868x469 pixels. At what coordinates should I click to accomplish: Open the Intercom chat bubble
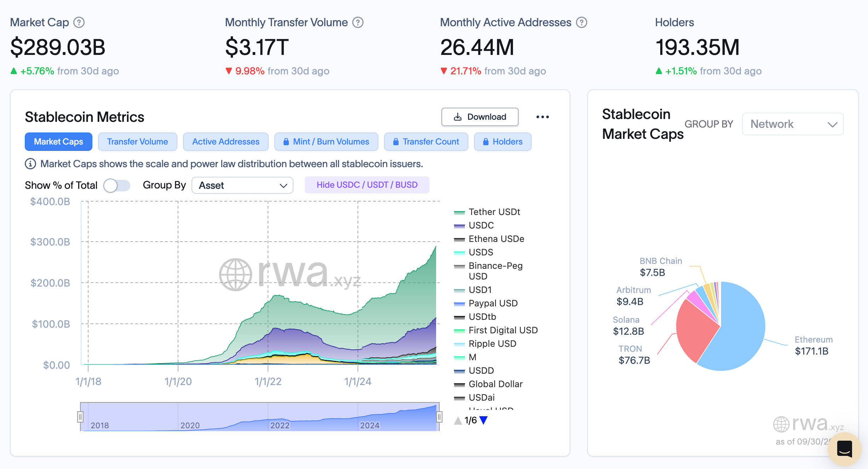coord(845,449)
